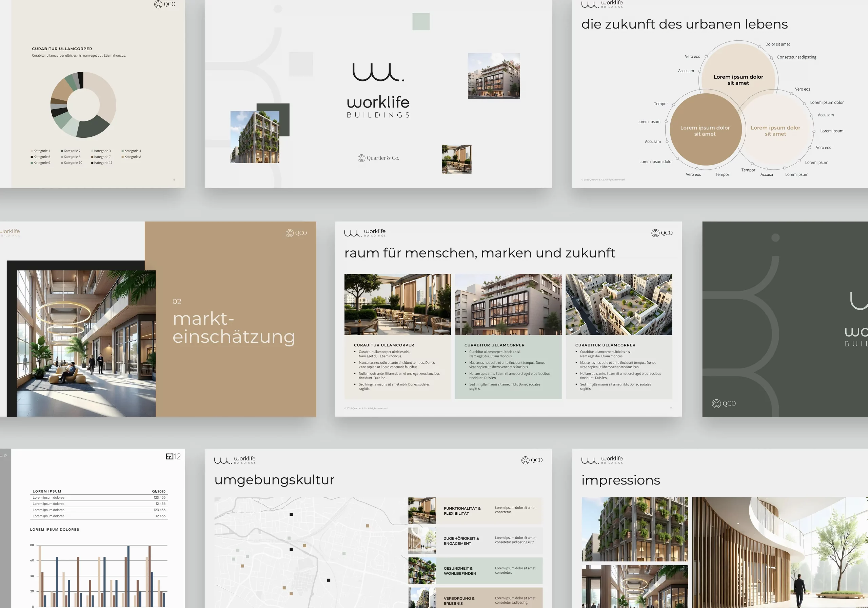
Task: Open the green-facade building photo on title slide
Action: click(x=255, y=137)
